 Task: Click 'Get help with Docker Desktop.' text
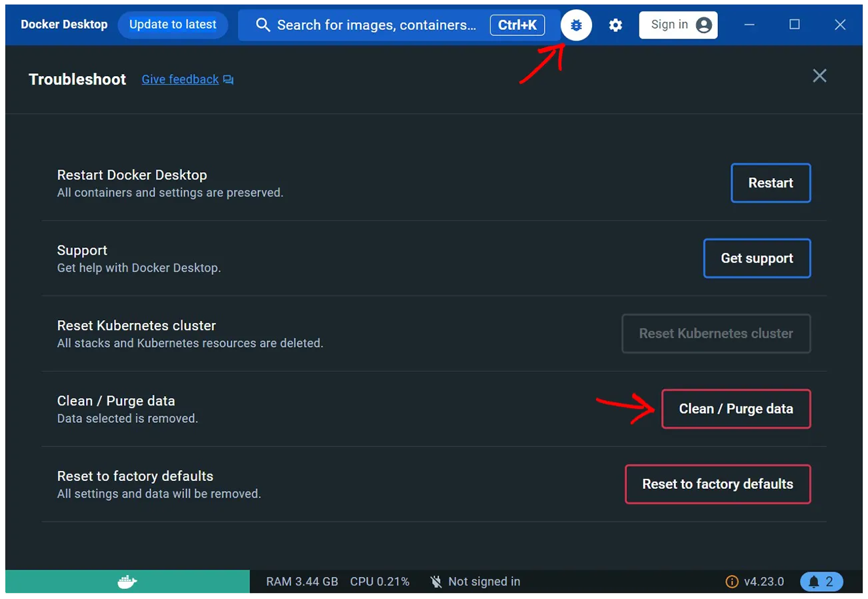coord(139,268)
